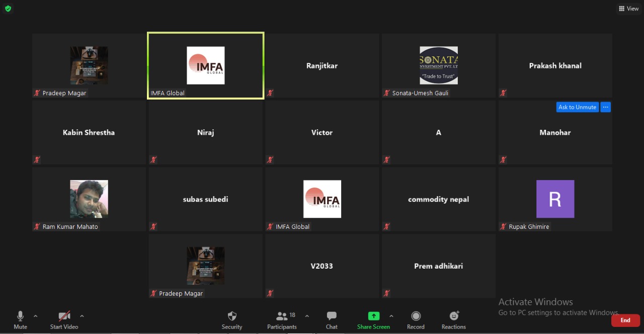Click the "Sonata-Umesh Gauli" name label

tap(421, 93)
